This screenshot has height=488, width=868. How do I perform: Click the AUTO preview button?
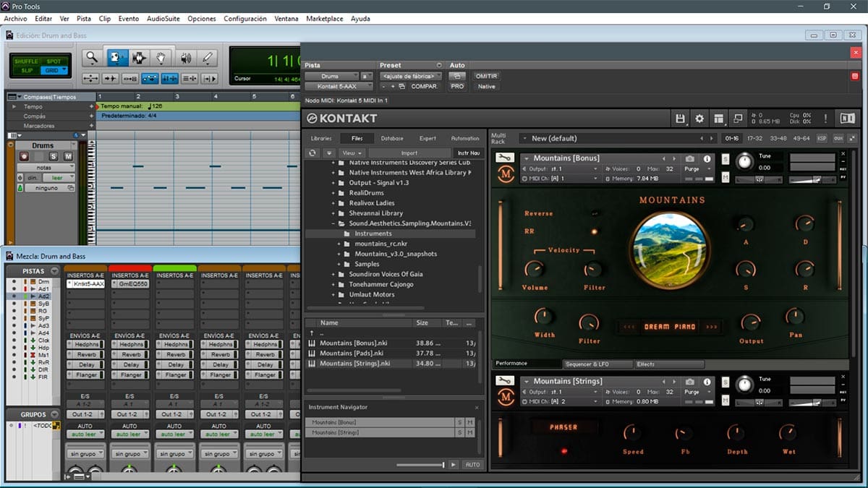[x=472, y=465]
